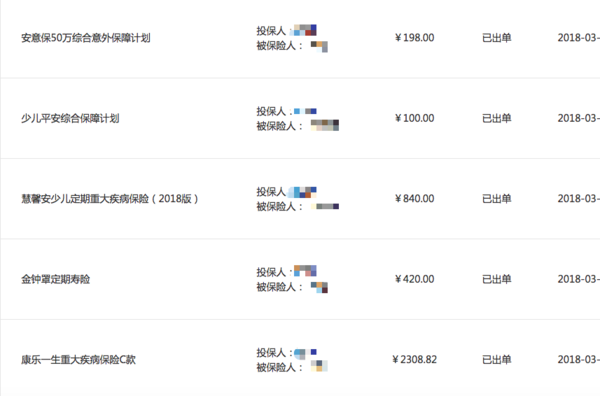Click 2018-03 date in 金钟罩 row
Screen dimensions: 600x396
pyautogui.click(x=578, y=279)
